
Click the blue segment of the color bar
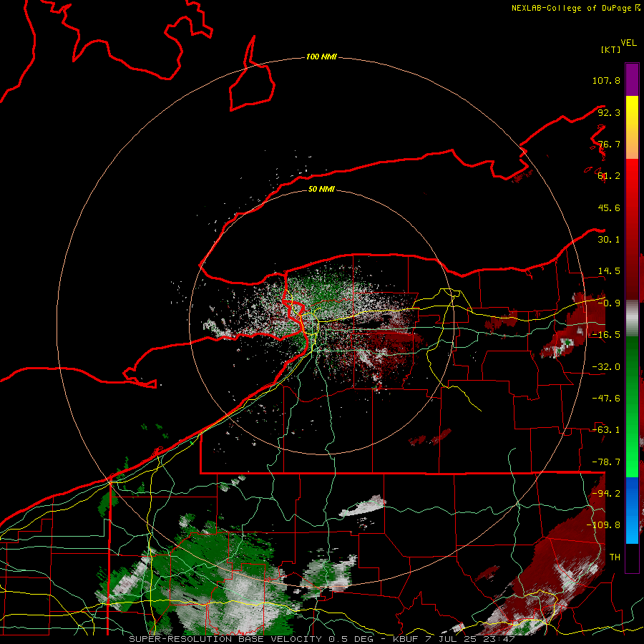tap(632, 510)
